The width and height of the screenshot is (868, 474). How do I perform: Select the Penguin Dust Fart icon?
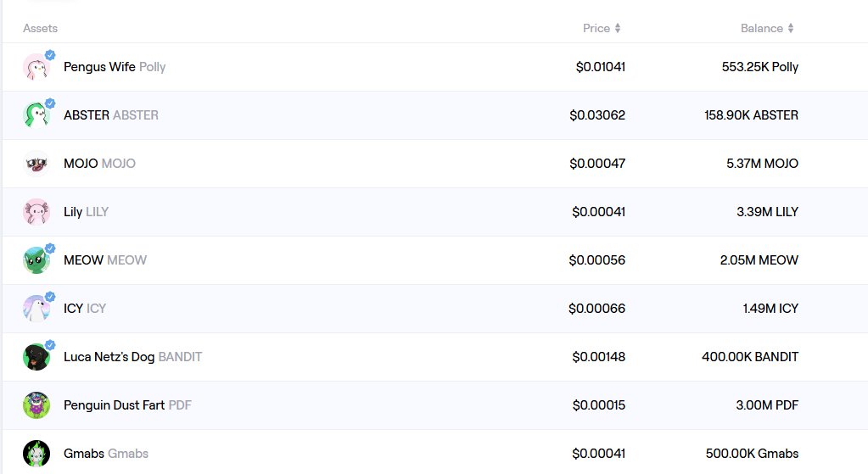coord(36,405)
